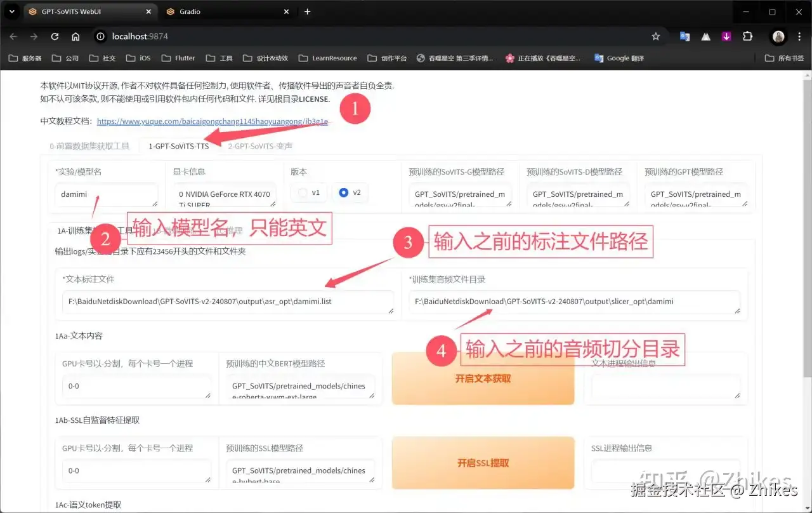This screenshot has width=812, height=513.
Task: Open the triangle-shaped extension icon
Action: pyautogui.click(x=705, y=37)
